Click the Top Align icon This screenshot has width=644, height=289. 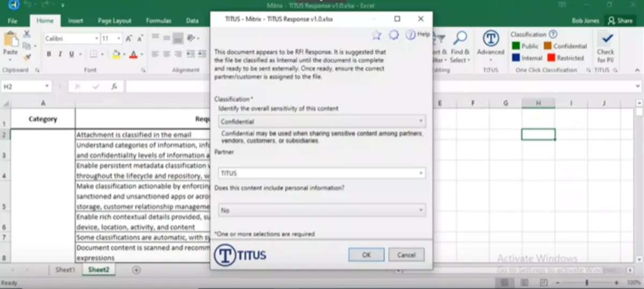point(155,38)
